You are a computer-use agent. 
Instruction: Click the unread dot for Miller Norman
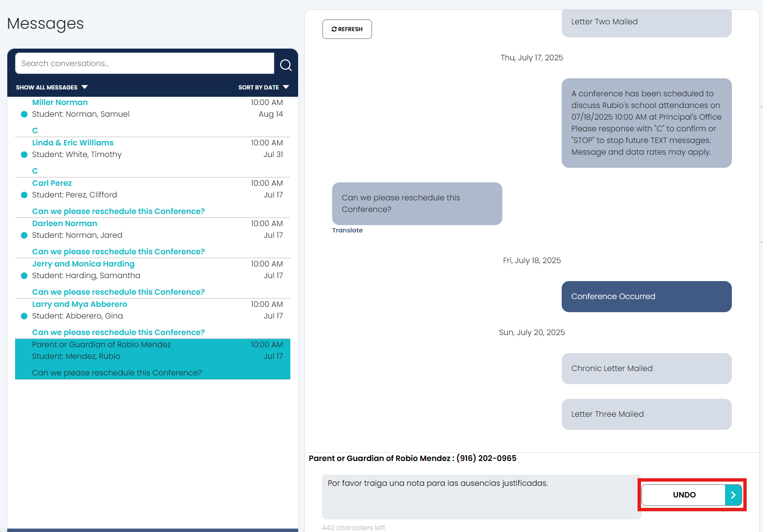tap(24, 114)
